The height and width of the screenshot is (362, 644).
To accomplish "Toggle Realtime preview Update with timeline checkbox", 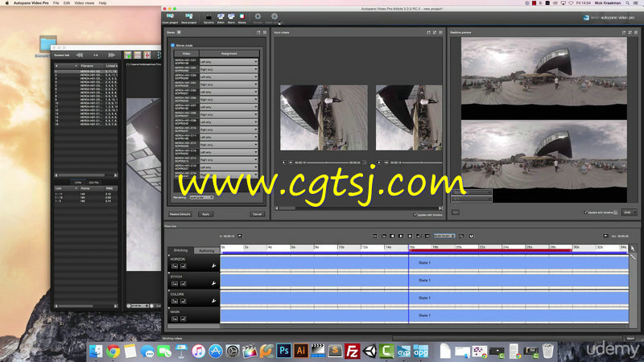I will 585,212.
